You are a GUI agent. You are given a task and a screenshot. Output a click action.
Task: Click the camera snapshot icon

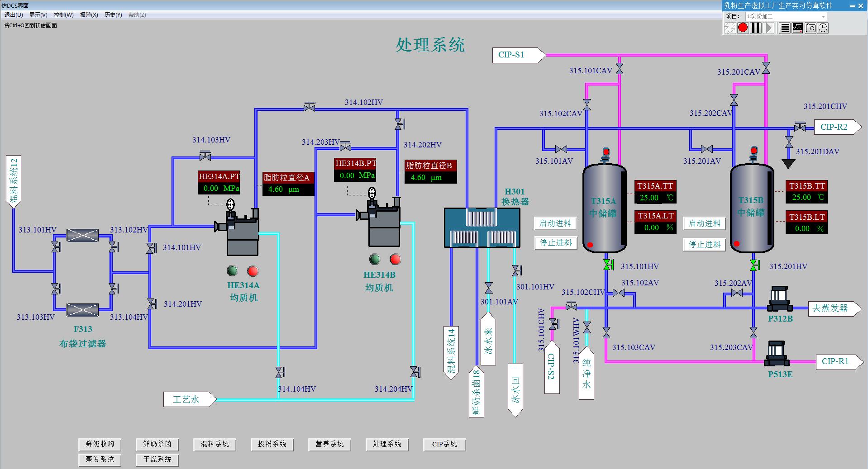tap(811, 28)
